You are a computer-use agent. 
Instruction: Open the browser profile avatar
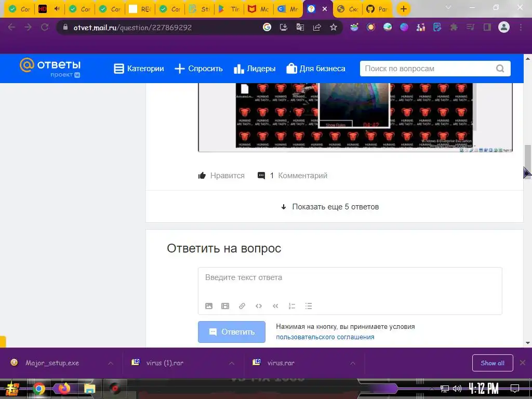click(504, 27)
